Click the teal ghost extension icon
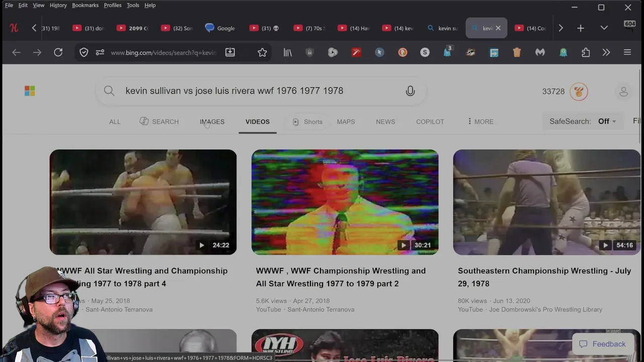This screenshot has height=362, width=644. pos(563,52)
